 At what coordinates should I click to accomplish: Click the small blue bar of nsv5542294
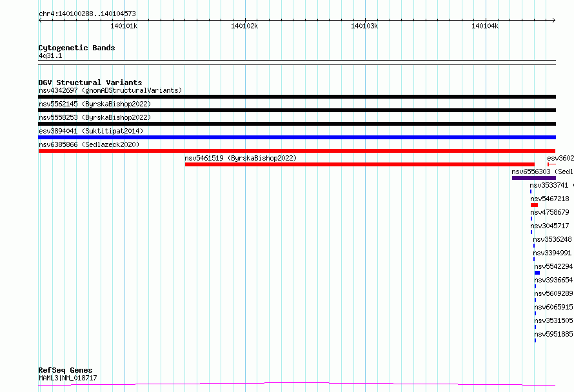(537, 273)
